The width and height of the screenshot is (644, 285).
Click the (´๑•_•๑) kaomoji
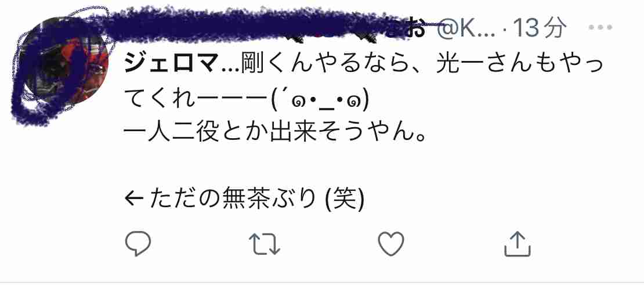(x=320, y=100)
